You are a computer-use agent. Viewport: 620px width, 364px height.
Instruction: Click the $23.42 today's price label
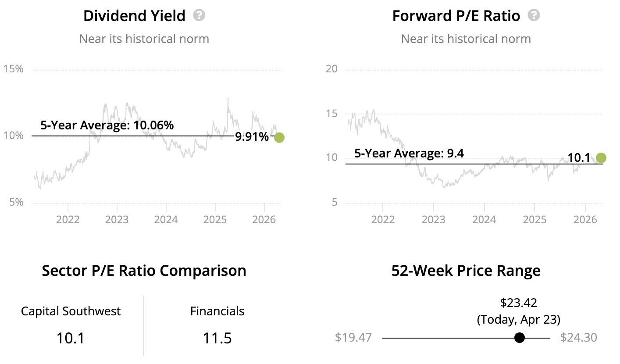[518, 303]
